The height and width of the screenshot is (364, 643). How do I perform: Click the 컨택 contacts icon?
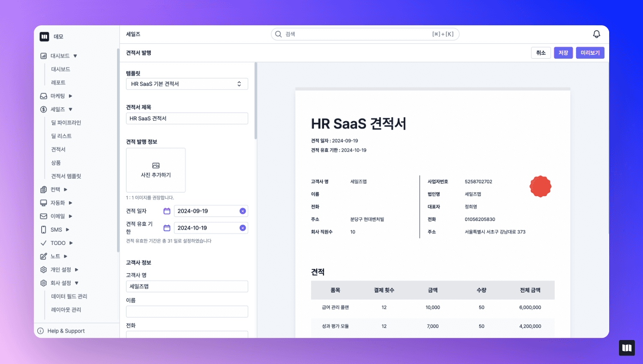click(43, 189)
